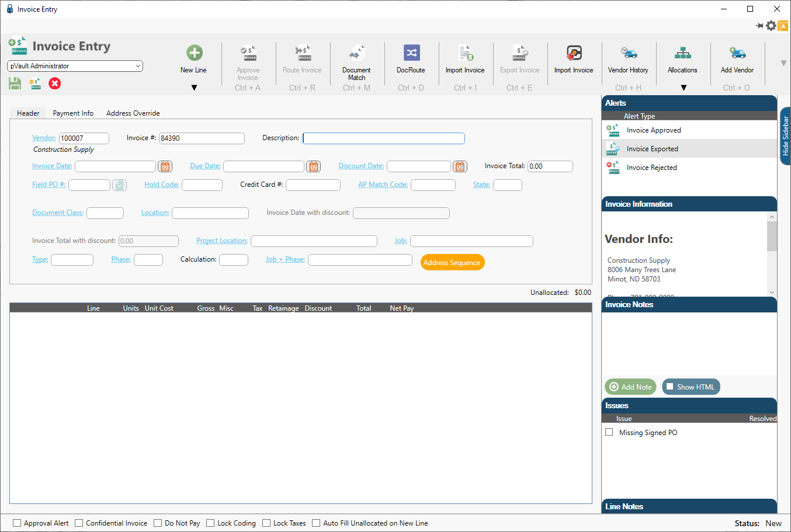Open the Document Match tool

point(357,53)
